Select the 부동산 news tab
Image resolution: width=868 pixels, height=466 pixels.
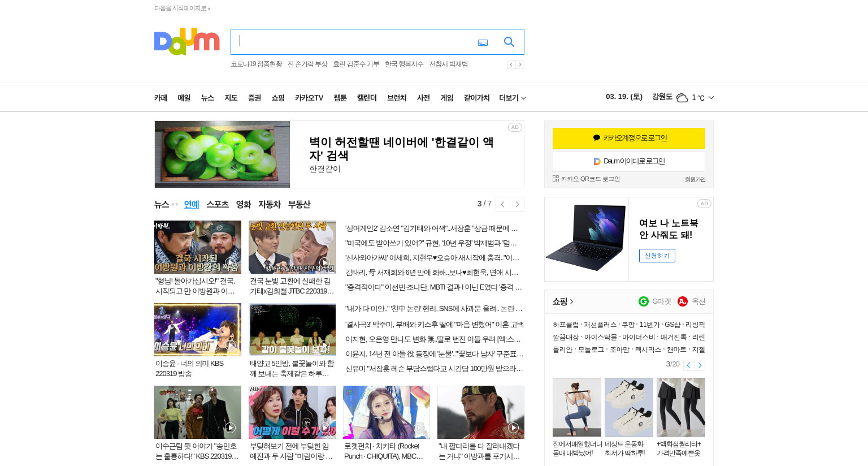(x=299, y=204)
